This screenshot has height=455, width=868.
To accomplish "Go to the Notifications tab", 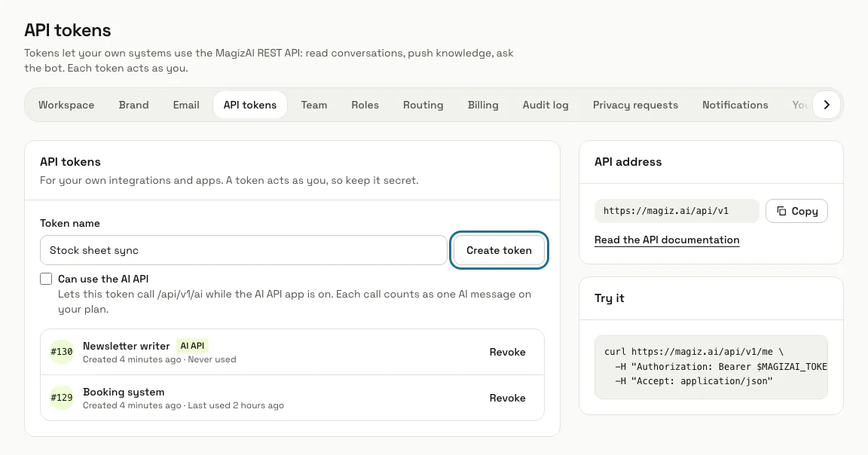I will (735, 105).
